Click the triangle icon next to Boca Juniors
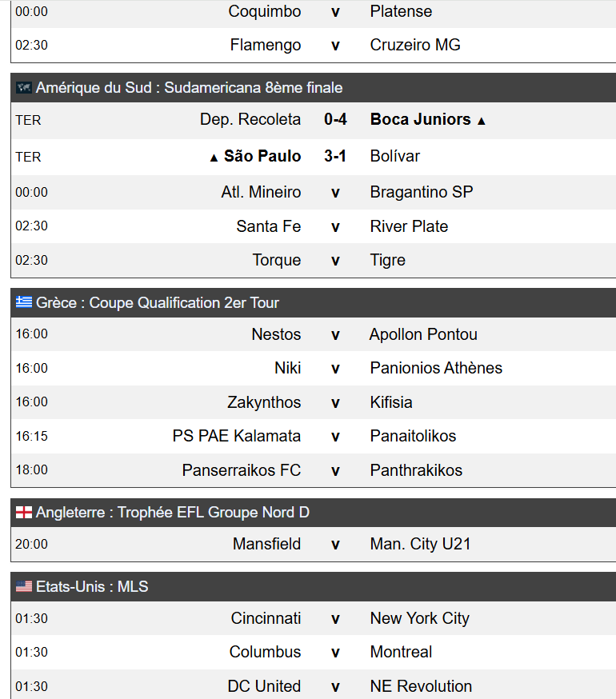This screenshot has width=616, height=699. (x=482, y=121)
